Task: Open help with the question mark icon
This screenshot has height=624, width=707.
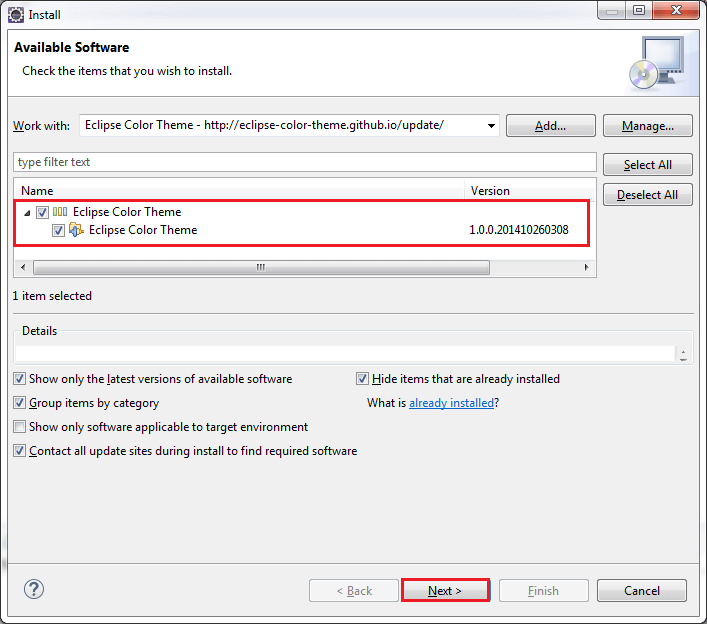Action: coord(34,589)
